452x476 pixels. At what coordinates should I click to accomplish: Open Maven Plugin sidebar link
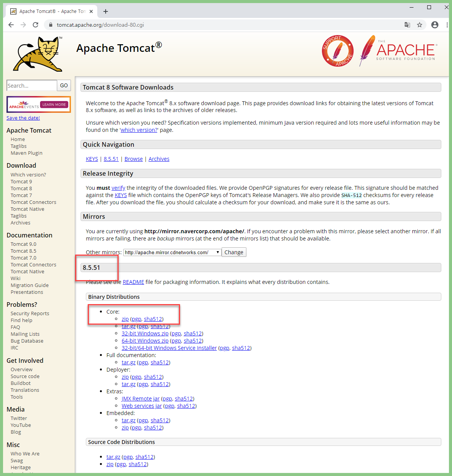(27, 153)
